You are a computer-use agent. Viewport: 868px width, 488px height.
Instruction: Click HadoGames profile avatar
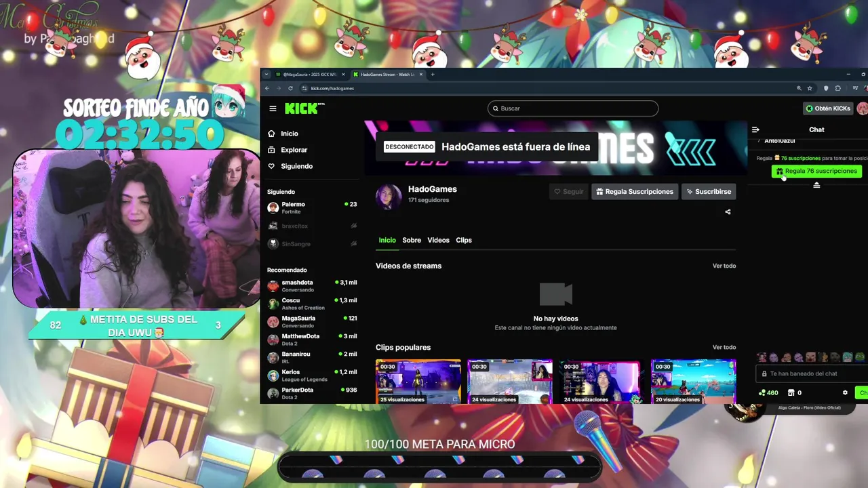[x=389, y=197]
